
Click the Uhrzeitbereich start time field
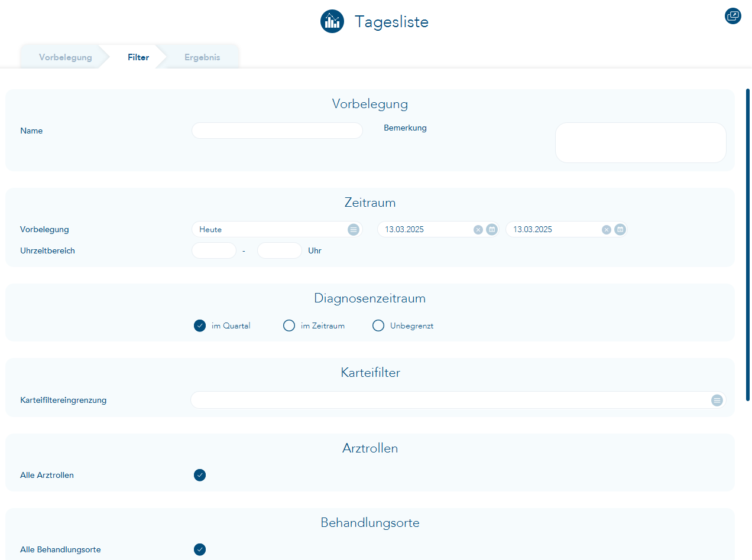point(214,250)
